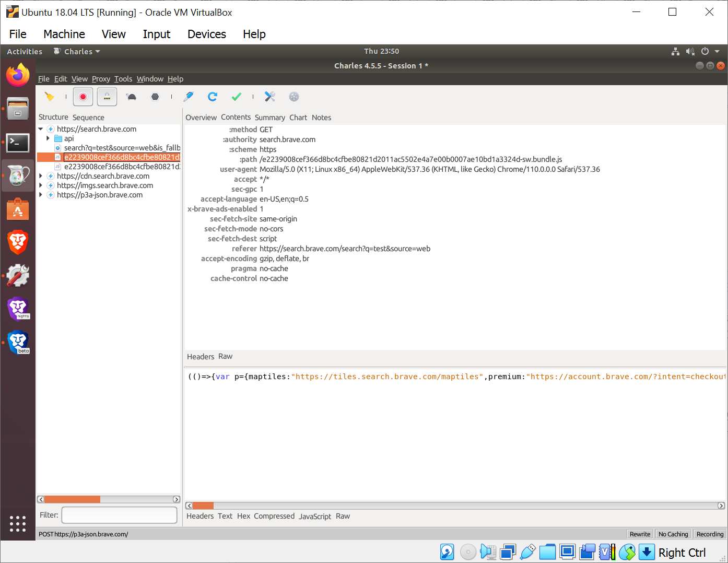Expand the api folder
This screenshot has height=563, width=728.
tap(48, 138)
